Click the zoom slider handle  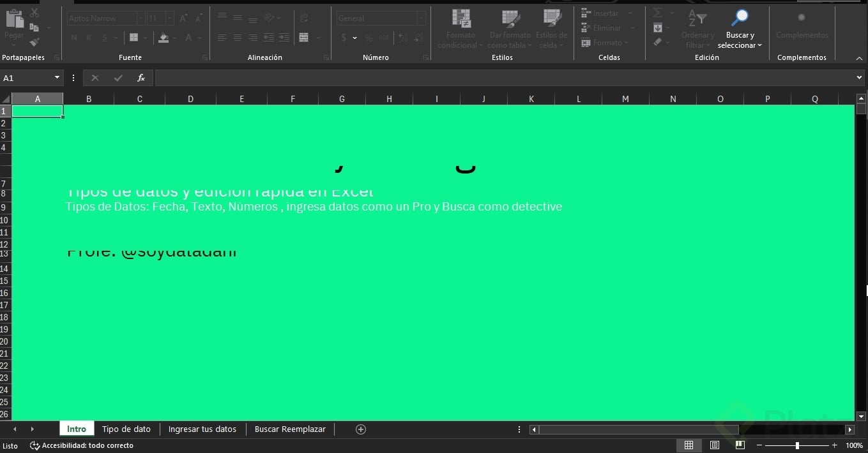(x=797, y=445)
